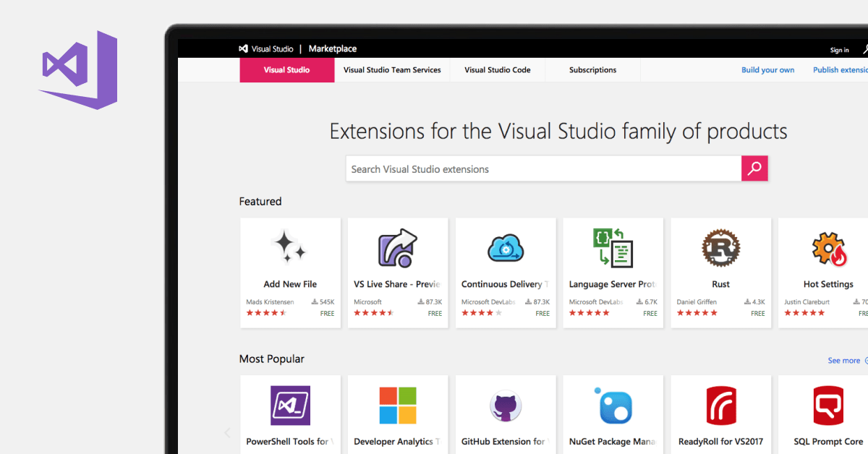
Task: Click the 6.7K download count
Action: (x=647, y=301)
